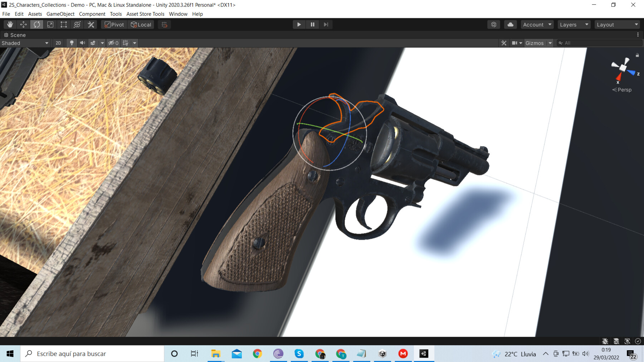Toggle Pivot handle position
Image resolution: width=644 pixels, height=362 pixels.
point(114,24)
